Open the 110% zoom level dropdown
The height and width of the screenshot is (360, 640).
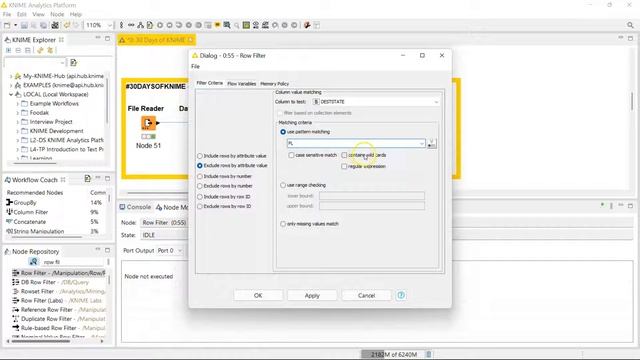pyautogui.click(x=109, y=25)
